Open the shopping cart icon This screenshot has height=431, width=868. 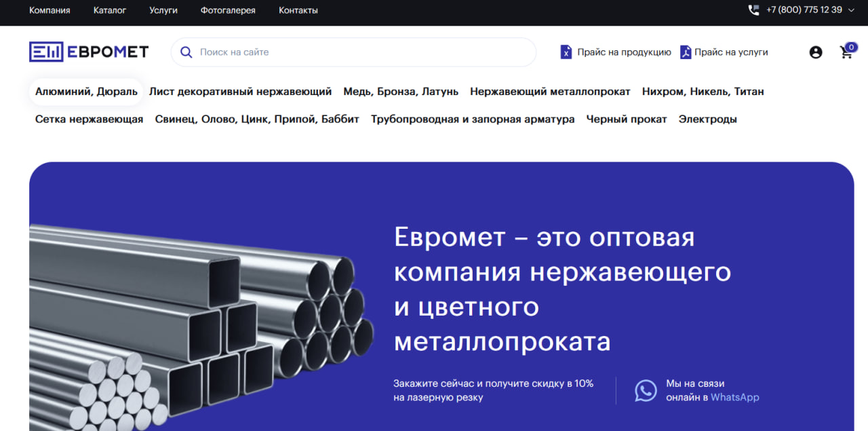click(x=848, y=51)
